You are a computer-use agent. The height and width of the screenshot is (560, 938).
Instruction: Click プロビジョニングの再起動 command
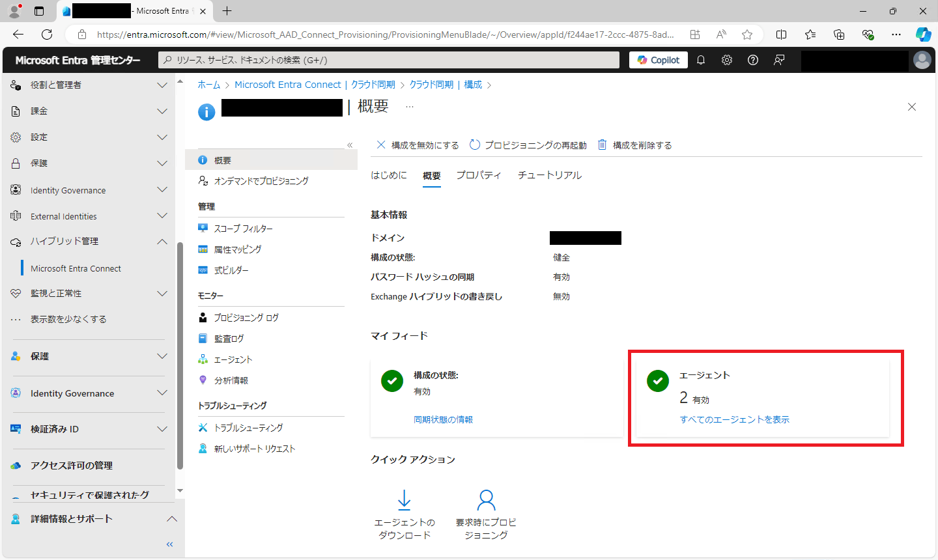coord(528,145)
